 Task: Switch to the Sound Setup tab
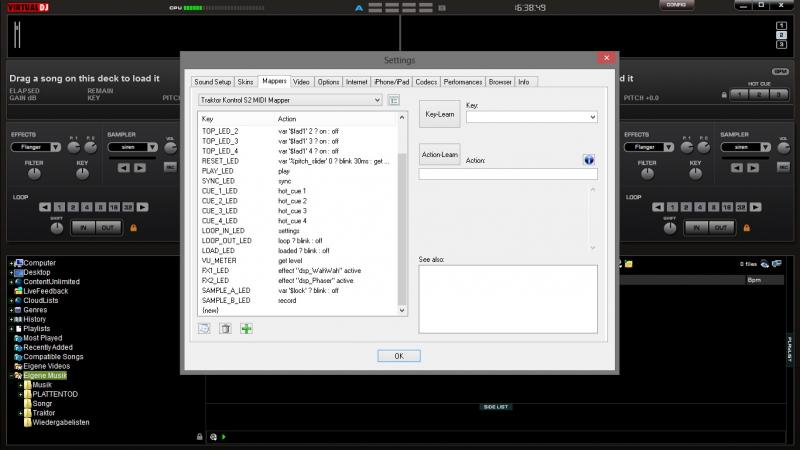tap(212, 82)
